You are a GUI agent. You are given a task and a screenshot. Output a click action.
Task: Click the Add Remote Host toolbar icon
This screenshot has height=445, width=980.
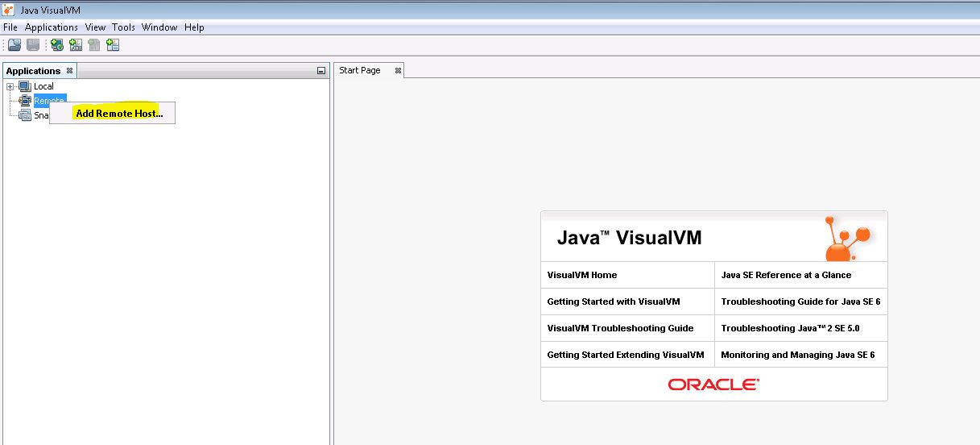pyautogui.click(x=57, y=45)
